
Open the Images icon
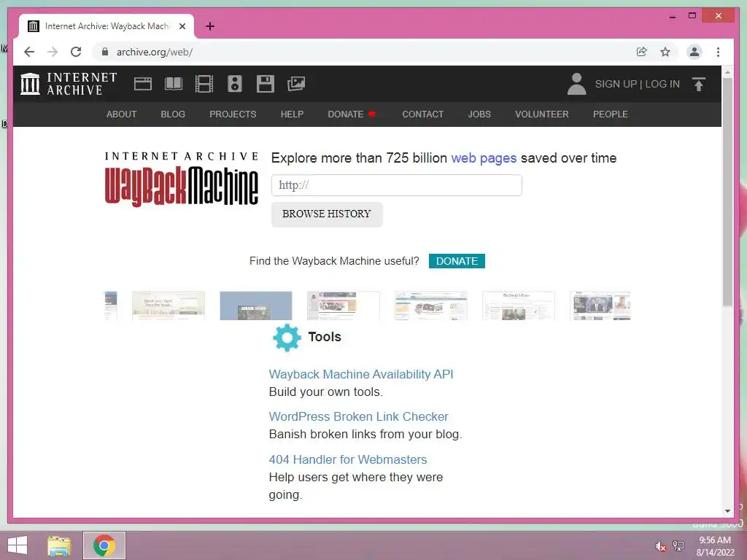click(296, 84)
